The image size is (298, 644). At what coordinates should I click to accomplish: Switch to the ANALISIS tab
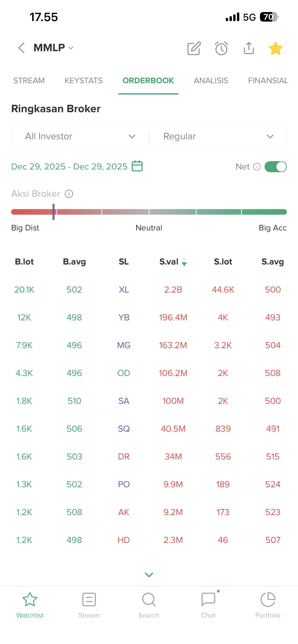pyautogui.click(x=211, y=80)
